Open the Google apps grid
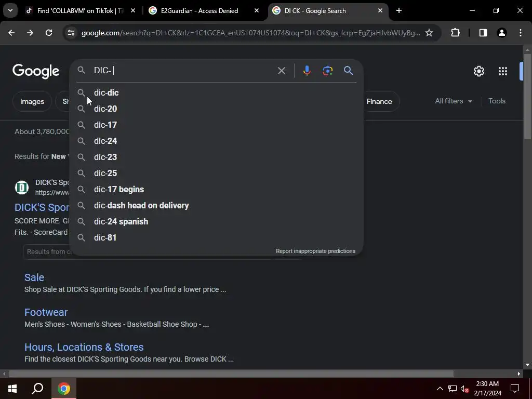Screen dimensions: 532x399 (x=502, y=71)
